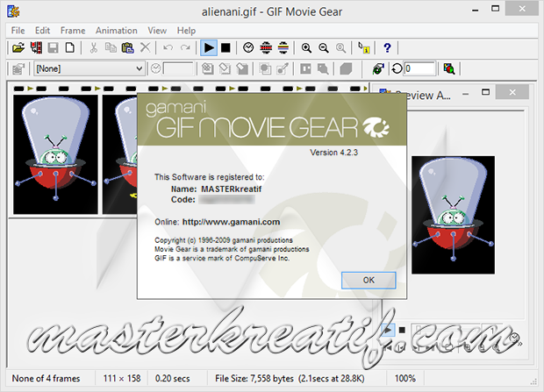The image size is (544, 392).
Task: Minimize the GIF Movie Gear main window
Action: (476, 10)
